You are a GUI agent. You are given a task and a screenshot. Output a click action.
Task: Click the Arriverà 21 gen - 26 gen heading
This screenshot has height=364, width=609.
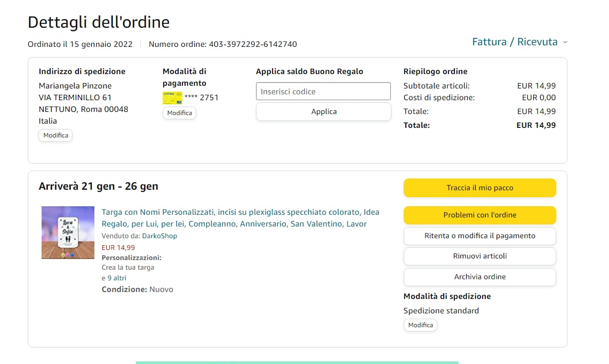99,186
